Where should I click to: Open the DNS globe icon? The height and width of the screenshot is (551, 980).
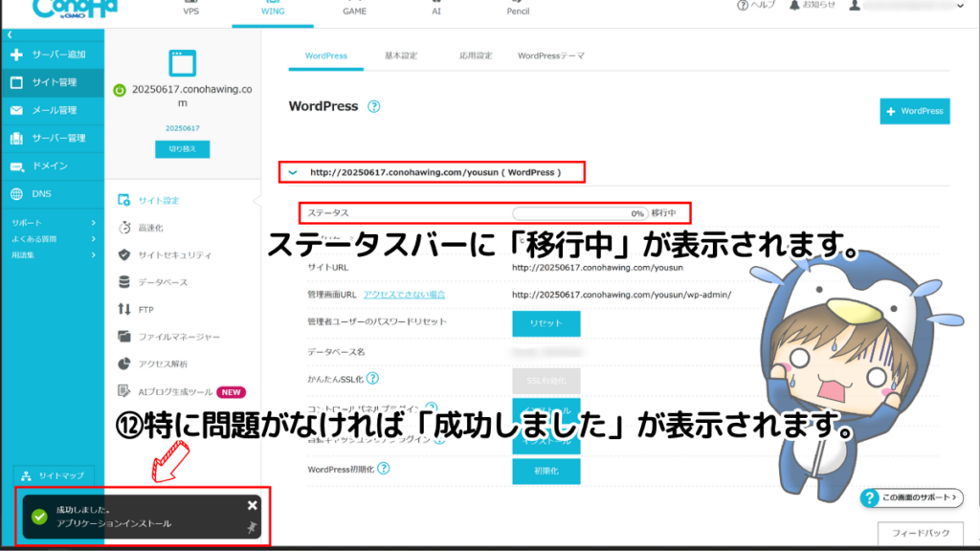(x=17, y=194)
